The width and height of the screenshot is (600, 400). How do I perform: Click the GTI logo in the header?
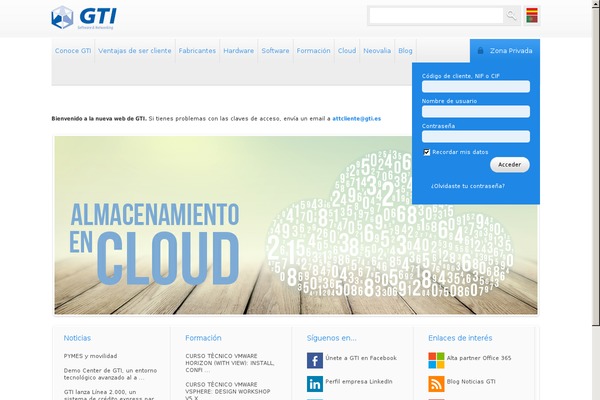[x=84, y=18]
